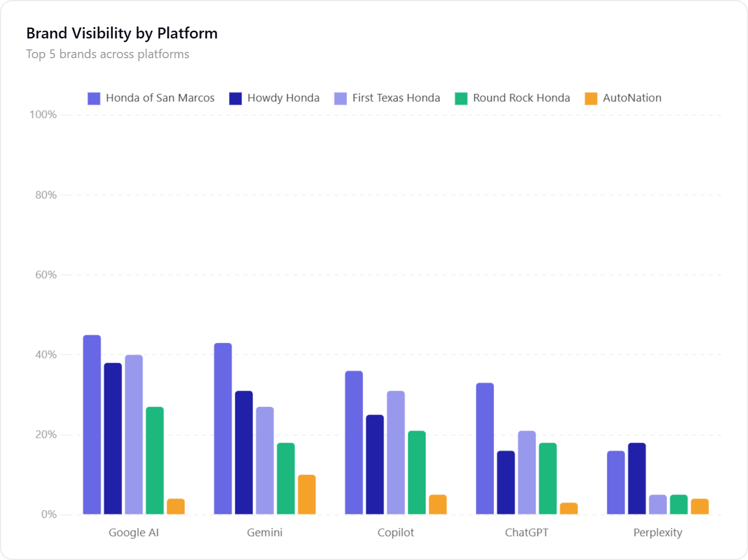Click the Top 5 brands across platforms subtitle
Screen dimensions: 748x560
pos(108,54)
